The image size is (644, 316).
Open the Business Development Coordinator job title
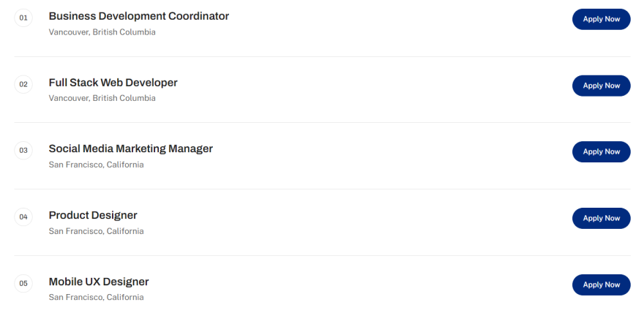[138, 16]
